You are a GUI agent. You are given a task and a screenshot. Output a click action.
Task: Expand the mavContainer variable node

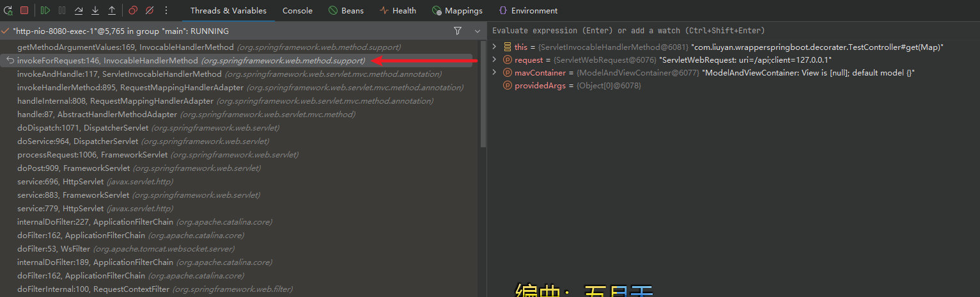pyautogui.click(x=494, y=73)
